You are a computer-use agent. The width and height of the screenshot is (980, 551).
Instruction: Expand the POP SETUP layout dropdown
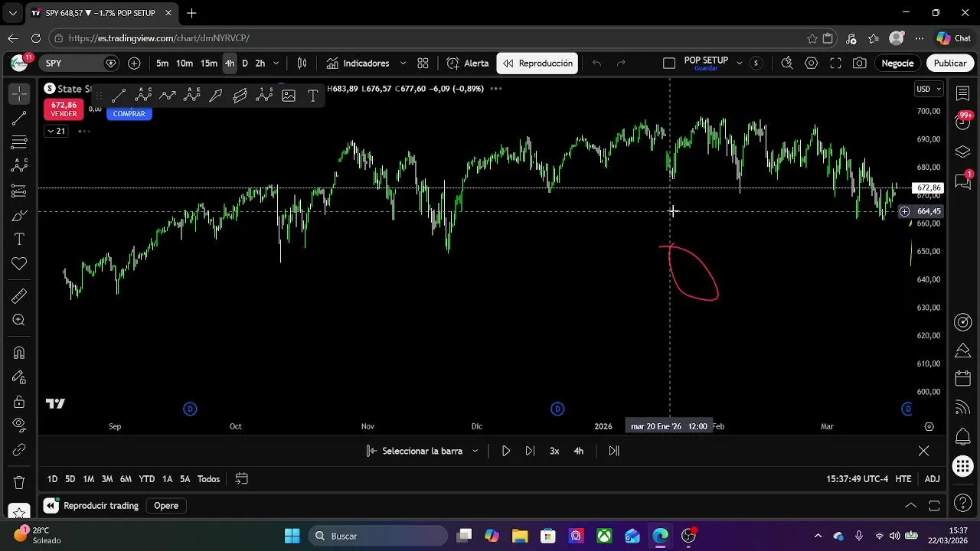pos(740,64)
